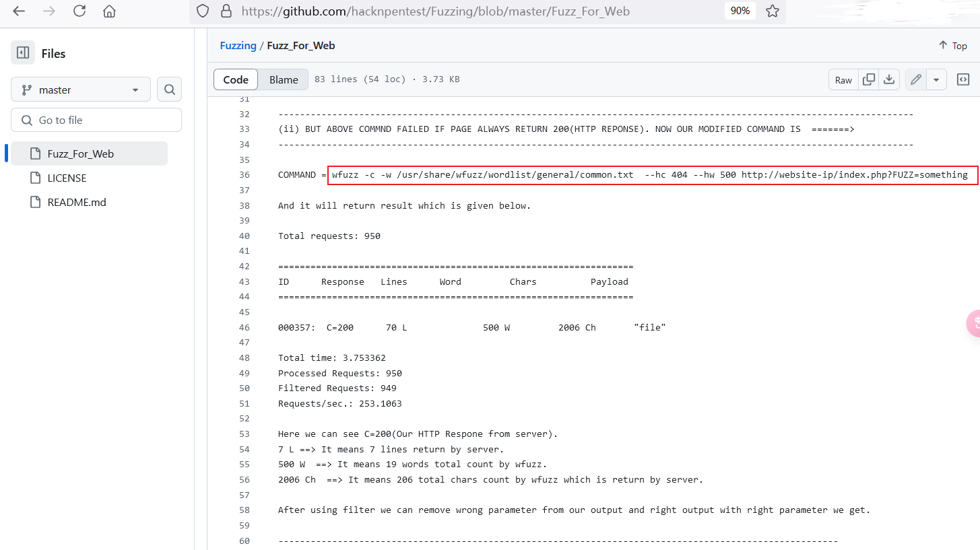The image size is (980, 550).
Task: Open README.md in the file tree
Action: coord(76,202)
